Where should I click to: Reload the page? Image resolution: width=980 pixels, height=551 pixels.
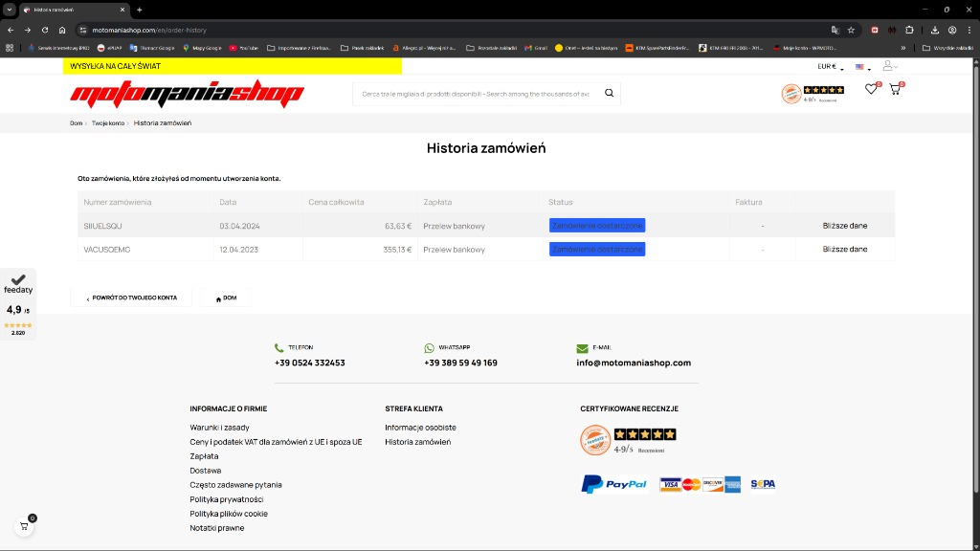[45, 30]
